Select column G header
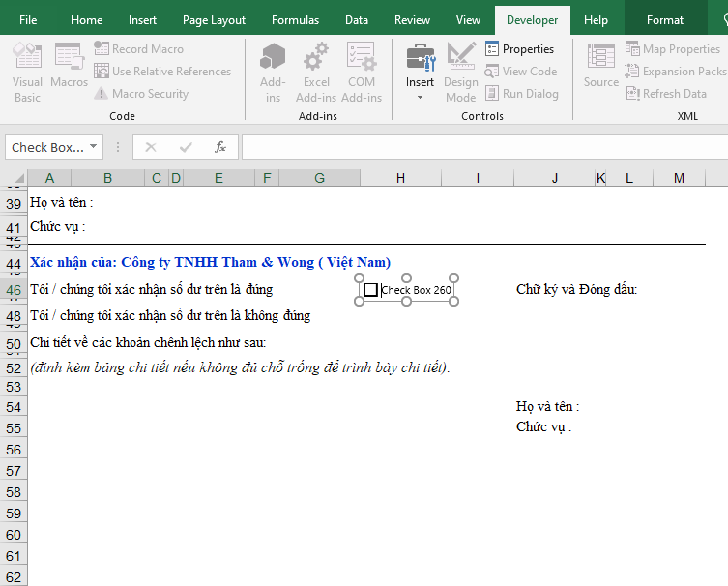Image resolution: width=728 pixels, height=586 pixels. coord(319,178)
